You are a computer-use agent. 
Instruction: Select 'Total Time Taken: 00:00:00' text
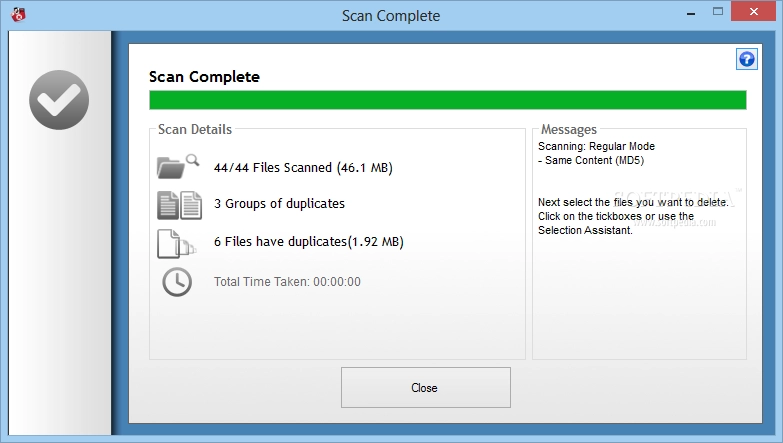pos(287,282)
